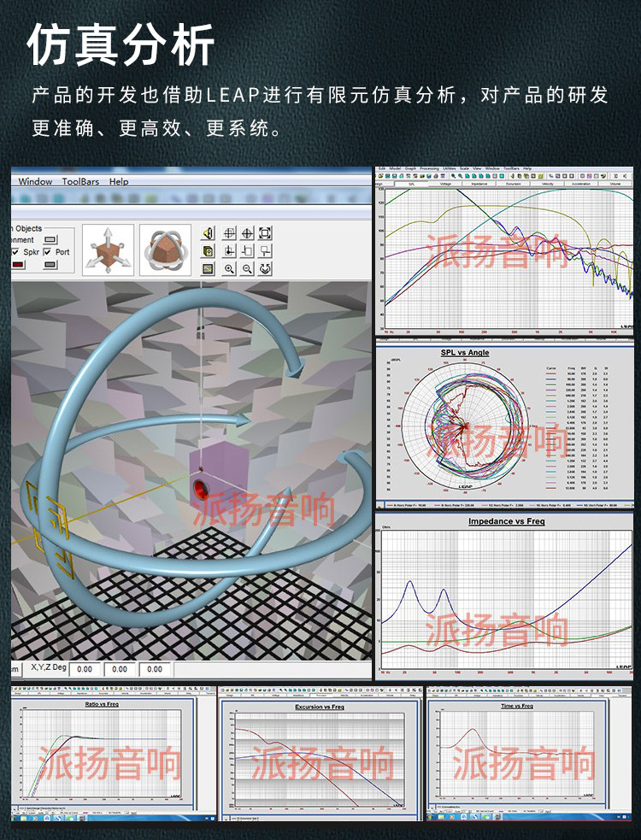The width and height of the screenshot is (641, 840).
Task: Open the Environment color button
Action: [x=50, y=240]
